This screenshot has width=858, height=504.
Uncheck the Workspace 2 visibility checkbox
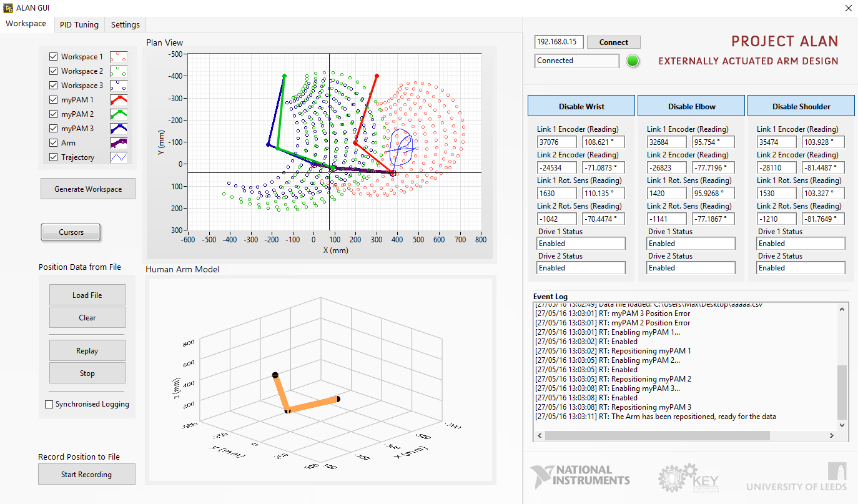pyautogui.click(x=52, y=71)
